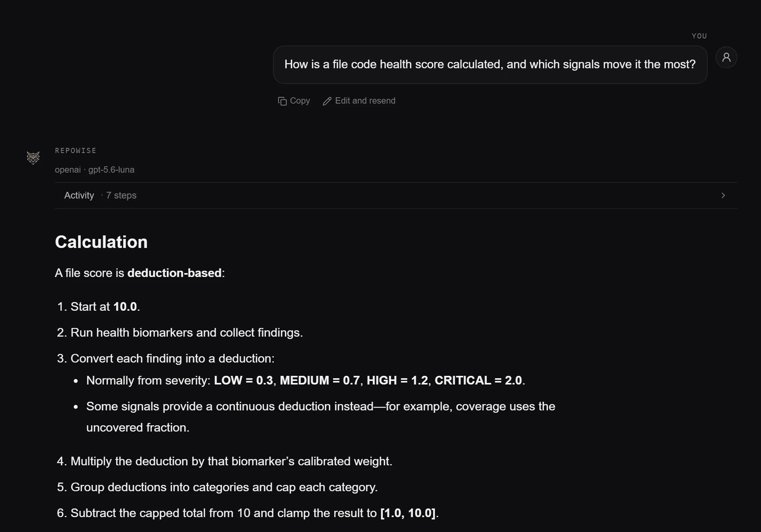Click the openai · gpt-5.6-luna model label
This screenshot has height=532, width=761.
pos(95,170)
